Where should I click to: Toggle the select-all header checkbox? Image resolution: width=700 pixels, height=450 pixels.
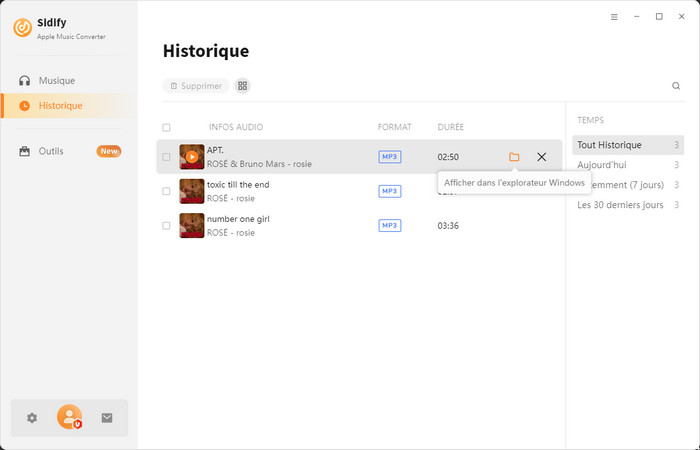pos(166,128)
